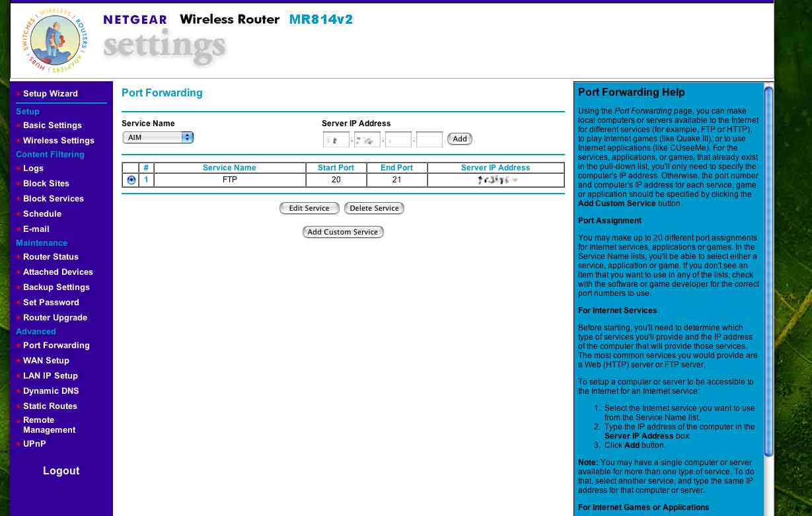Open UPnP settings

coord(34,444)
